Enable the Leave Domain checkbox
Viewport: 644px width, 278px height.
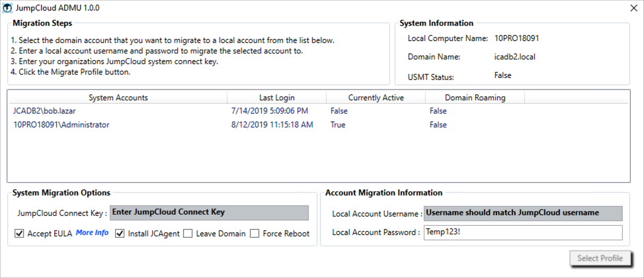tap(188, 233)
